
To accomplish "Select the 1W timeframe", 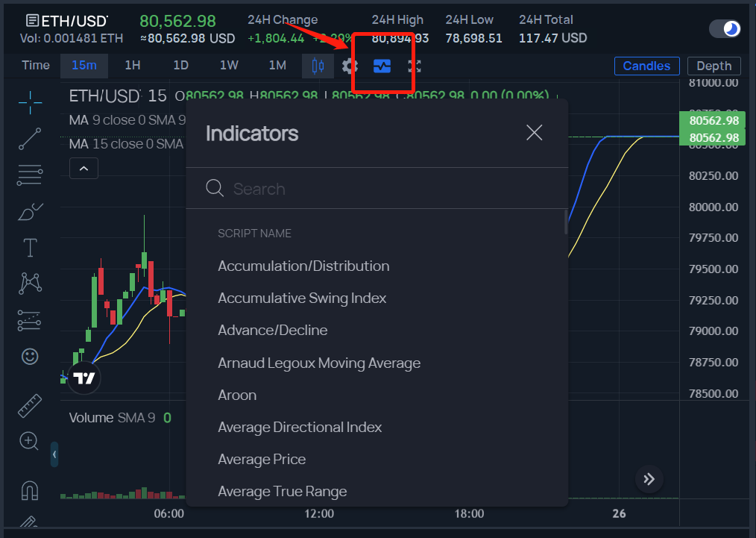I will click(229, 66).
